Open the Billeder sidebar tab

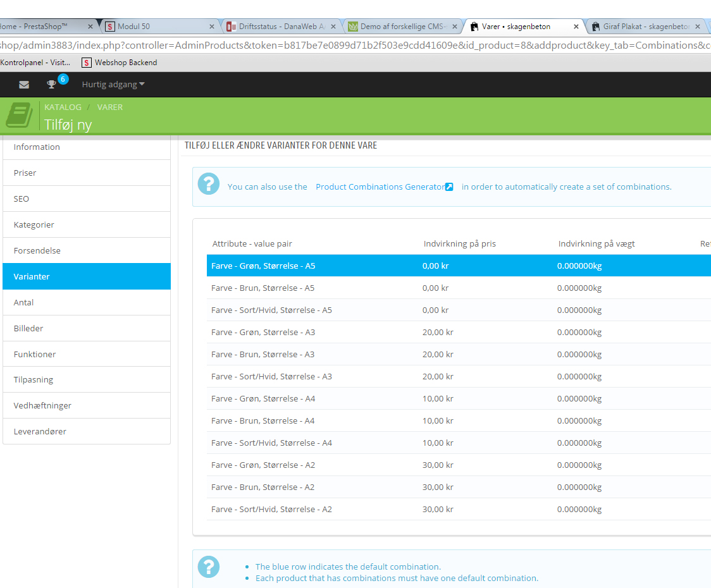point(28,328)
